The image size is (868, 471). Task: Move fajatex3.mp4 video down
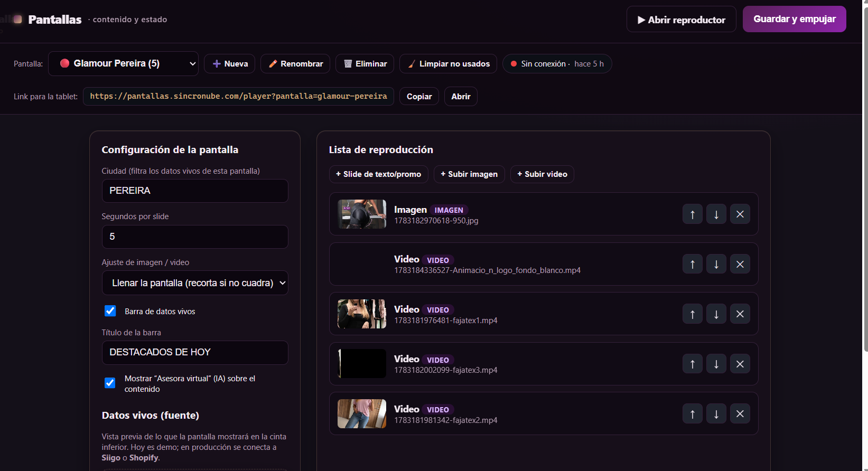(716, 364)
